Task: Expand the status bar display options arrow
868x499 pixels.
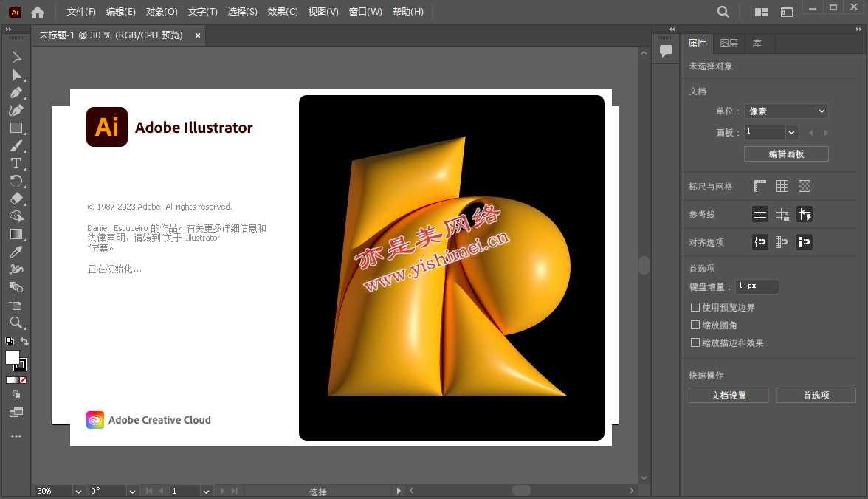Action: click(x=399, y=491)
